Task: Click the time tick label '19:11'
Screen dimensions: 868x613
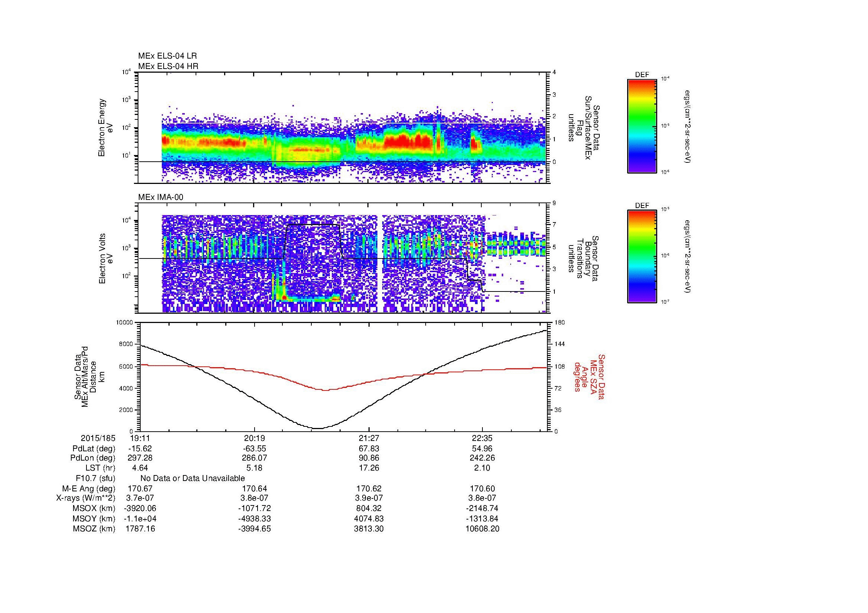Action: [x=140, y=438]
